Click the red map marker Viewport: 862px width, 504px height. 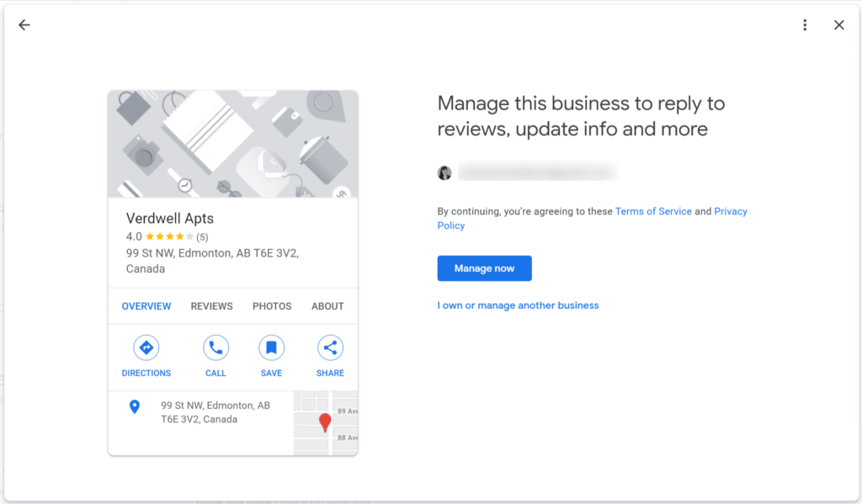pos(325,422)
